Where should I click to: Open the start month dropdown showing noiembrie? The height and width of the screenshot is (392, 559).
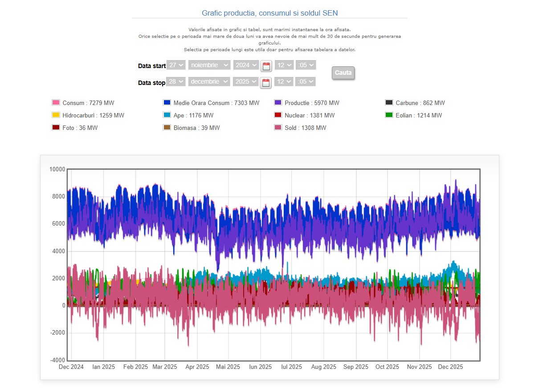pyautogui.click(x=209, y=65)
